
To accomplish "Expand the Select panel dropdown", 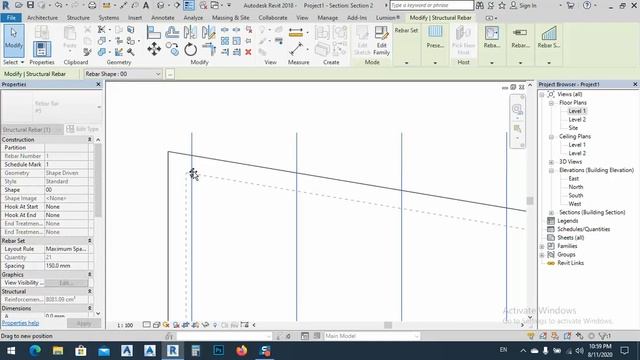I will (13, 62).
